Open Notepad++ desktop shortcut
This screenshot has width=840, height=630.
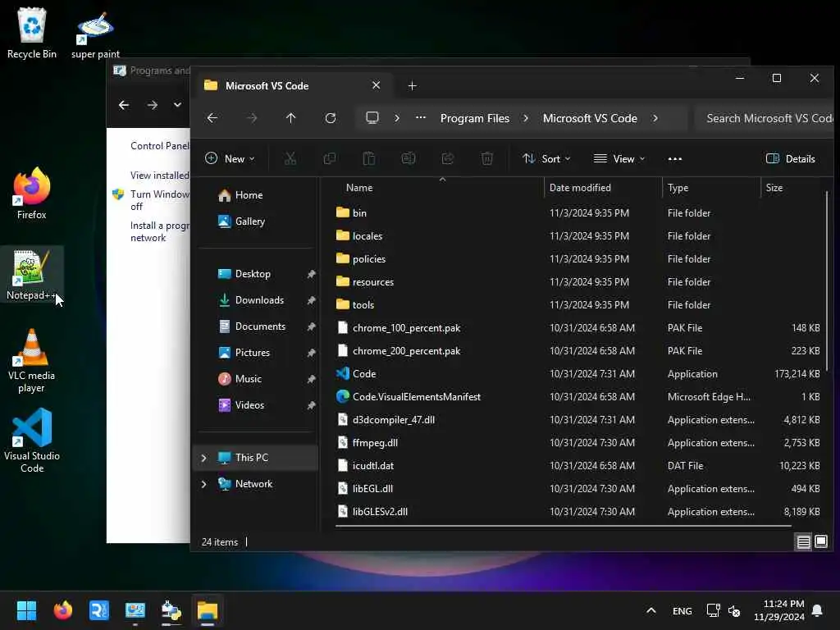(32, 275)
